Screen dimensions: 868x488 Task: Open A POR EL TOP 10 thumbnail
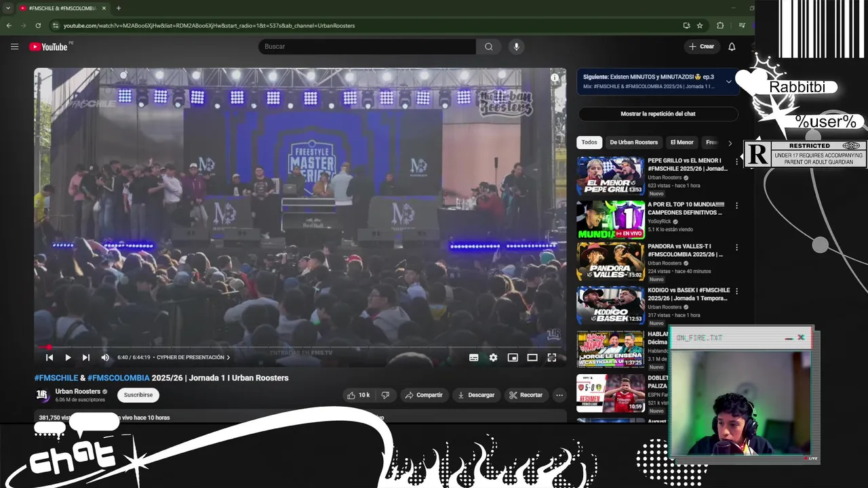(x=610, y=220)
